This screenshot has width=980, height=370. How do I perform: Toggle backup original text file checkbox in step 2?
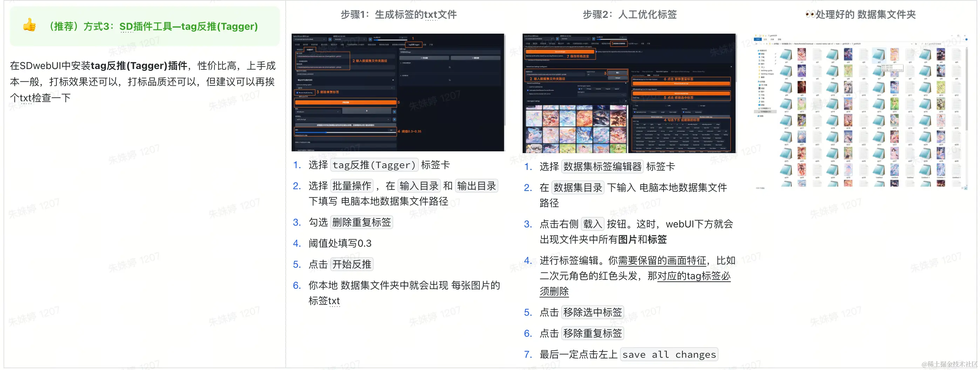click(x=597, y=52)
